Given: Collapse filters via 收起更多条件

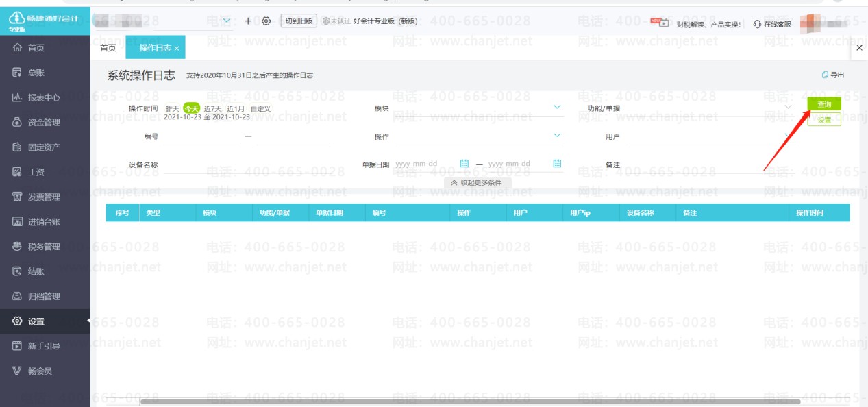Looking at the screenshot, I should click(x=476, y=183).
